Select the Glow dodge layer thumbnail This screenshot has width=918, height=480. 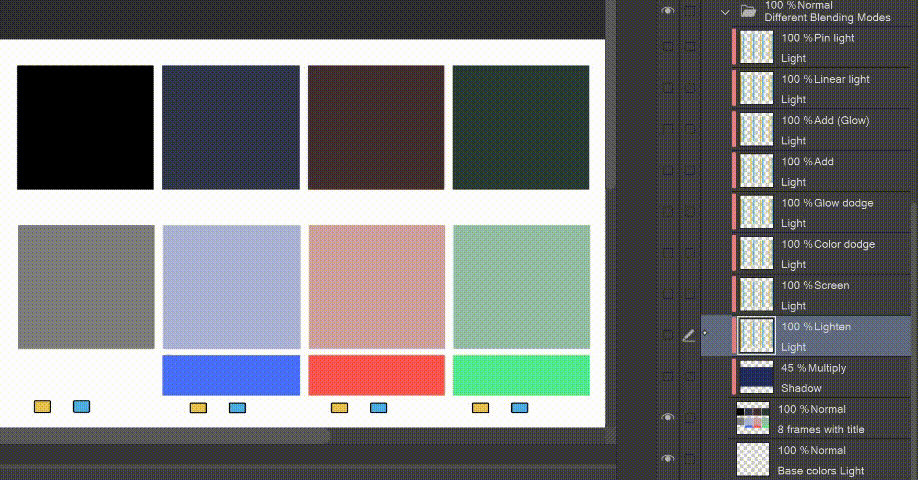point(756,211)
